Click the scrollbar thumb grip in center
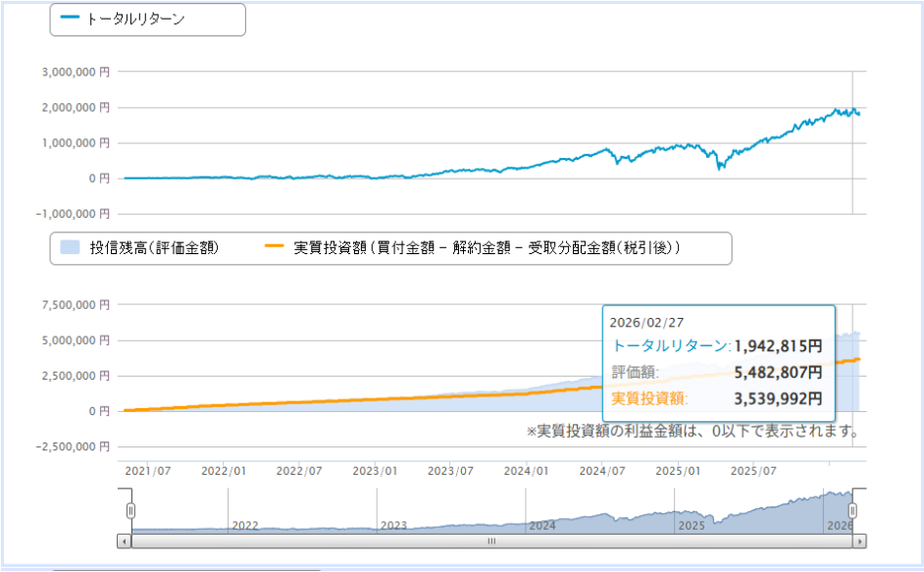The image size is (924, 572). click(x=491, y=541)
